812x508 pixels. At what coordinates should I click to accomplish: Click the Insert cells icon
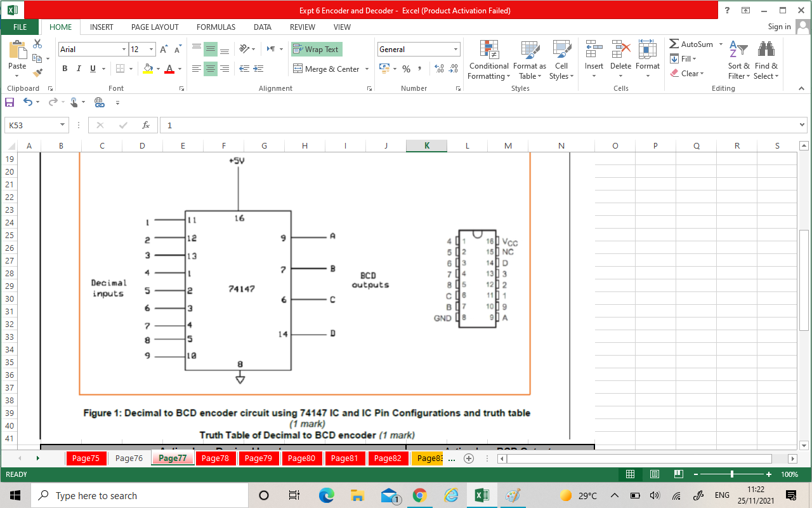coord(594,50)
